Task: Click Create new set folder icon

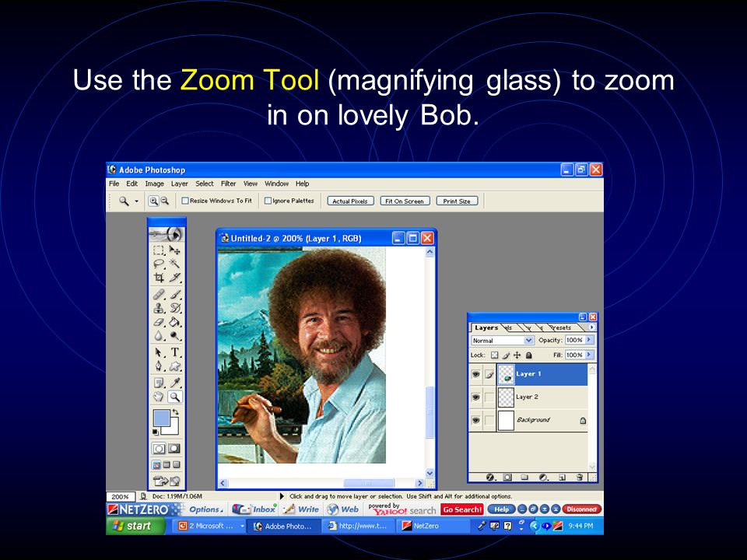Action: coord(524,477)
